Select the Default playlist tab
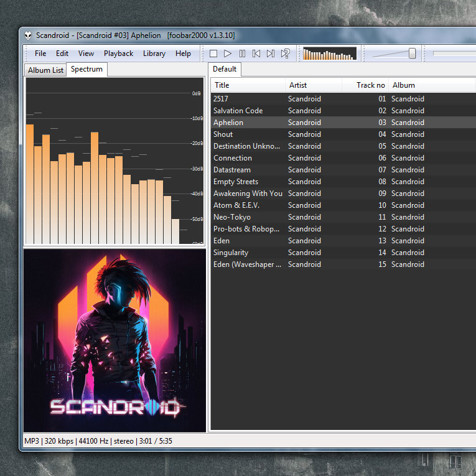 [x=225, y=69]
